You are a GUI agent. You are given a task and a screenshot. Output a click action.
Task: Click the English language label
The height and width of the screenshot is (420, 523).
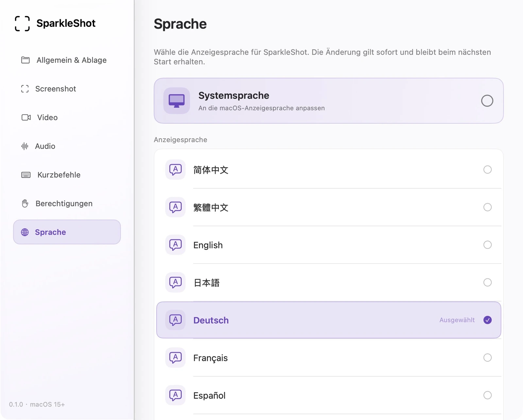[208, 245]
